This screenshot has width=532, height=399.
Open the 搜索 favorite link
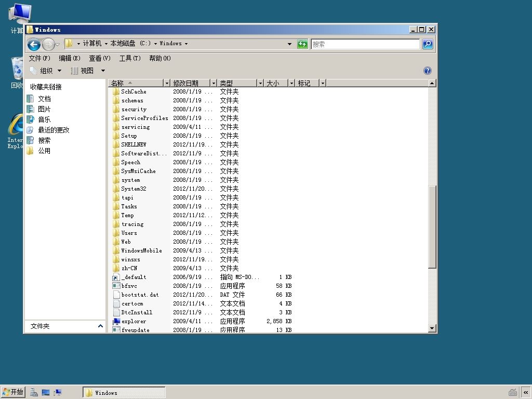44,140
